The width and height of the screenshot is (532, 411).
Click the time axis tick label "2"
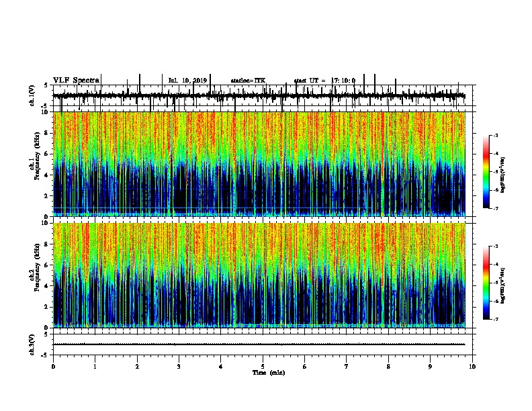coord(137,367)
